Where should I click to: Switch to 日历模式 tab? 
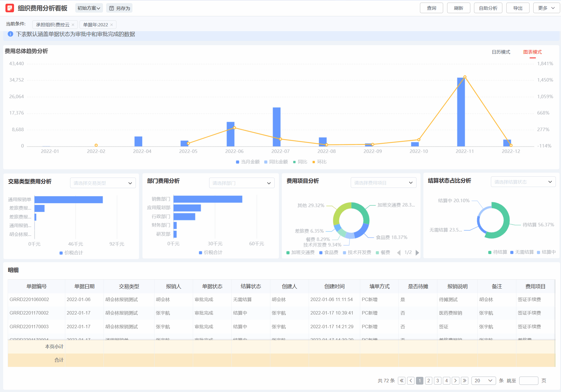501,52
